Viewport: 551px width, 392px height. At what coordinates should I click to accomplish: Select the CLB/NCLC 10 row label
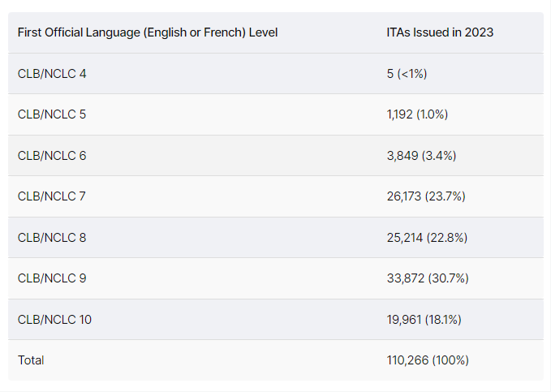coord(54,319)
